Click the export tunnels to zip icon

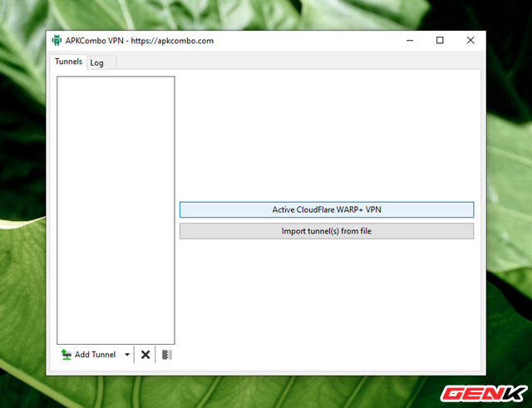(166, 355)
